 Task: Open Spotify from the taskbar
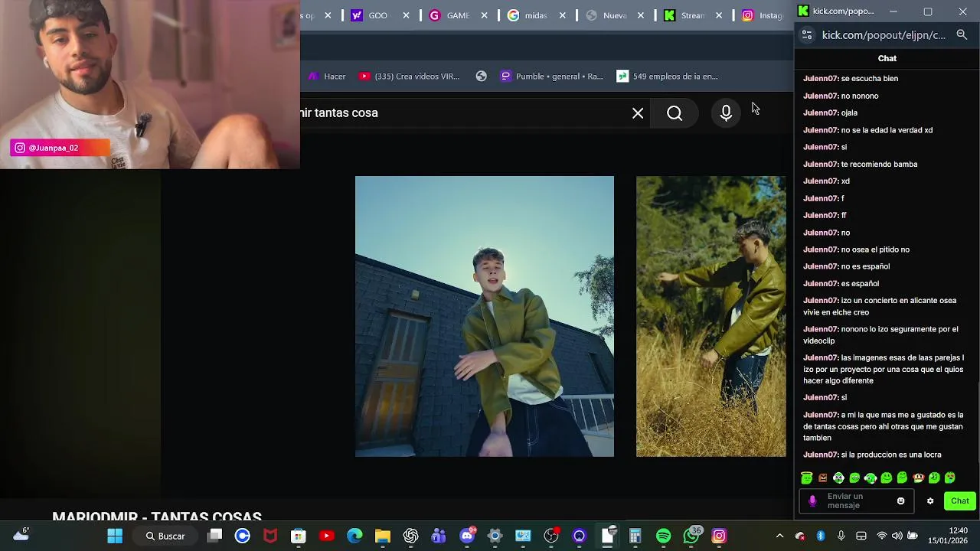coord(663,536)
